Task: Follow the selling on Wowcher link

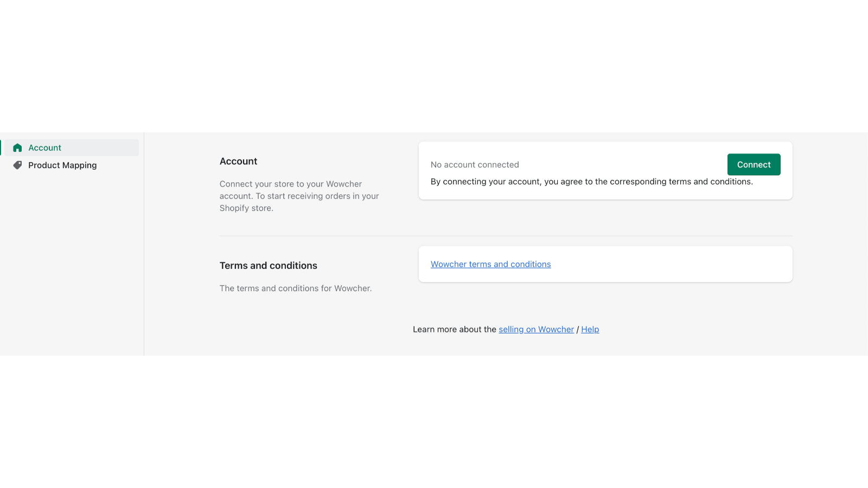Action: [x=536, y=329]
